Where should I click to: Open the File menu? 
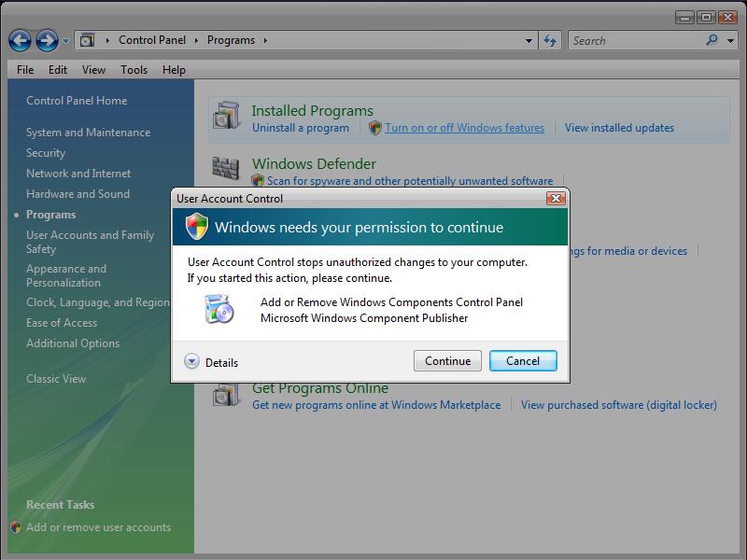[x=25, y=70]
